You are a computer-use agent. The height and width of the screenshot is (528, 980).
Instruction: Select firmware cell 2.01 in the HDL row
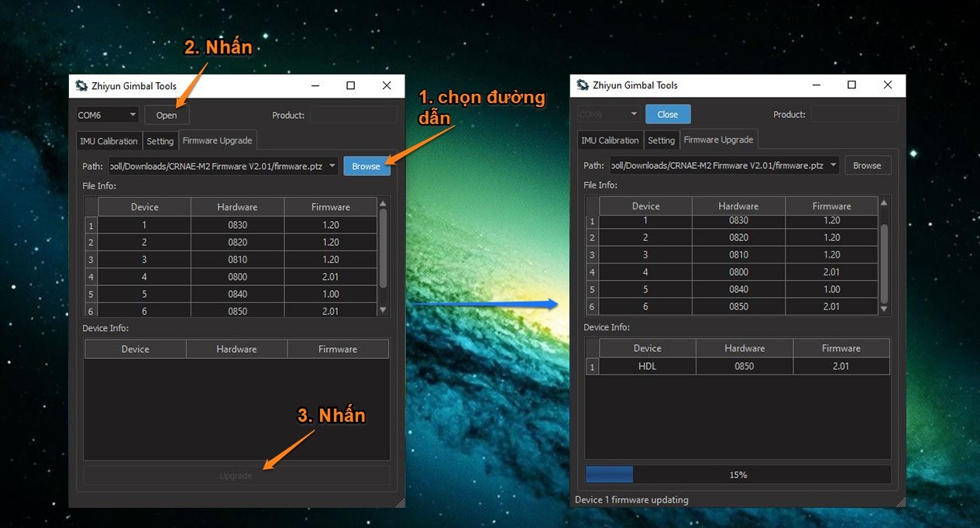(x=841, y=366)
